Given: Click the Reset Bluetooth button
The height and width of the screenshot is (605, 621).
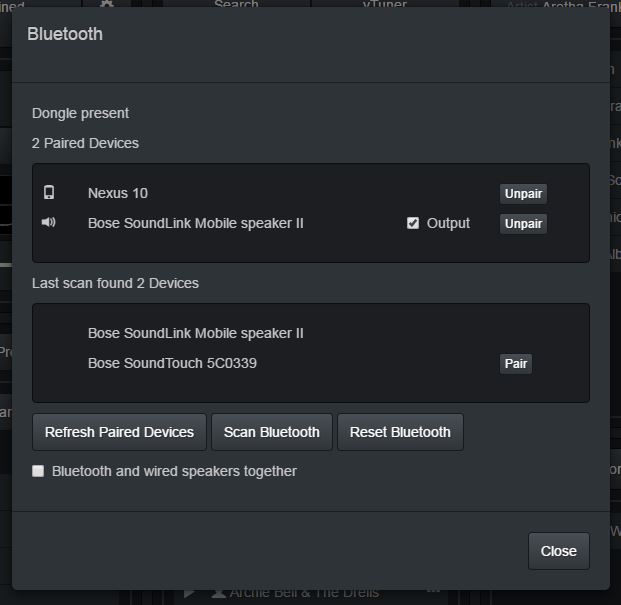Looking at the screenshot, I should (x=400, y=432).
